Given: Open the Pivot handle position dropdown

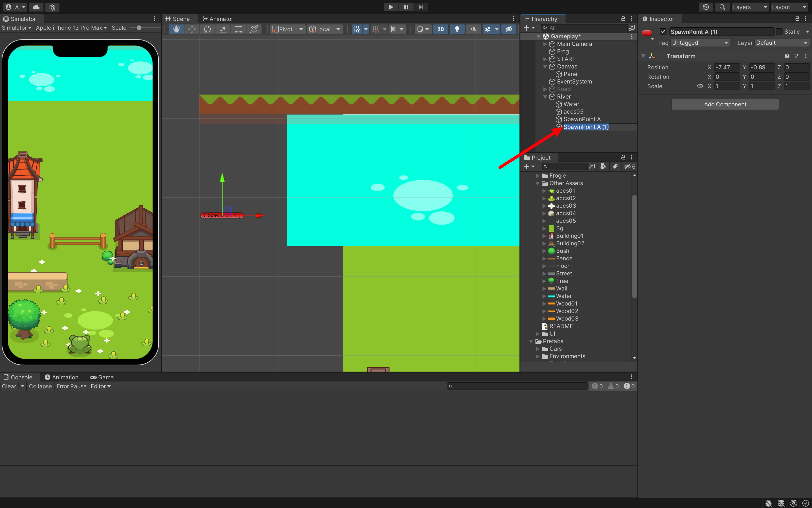Looking at the screenshot, I should pyautogui.click(x=287, y=29).
